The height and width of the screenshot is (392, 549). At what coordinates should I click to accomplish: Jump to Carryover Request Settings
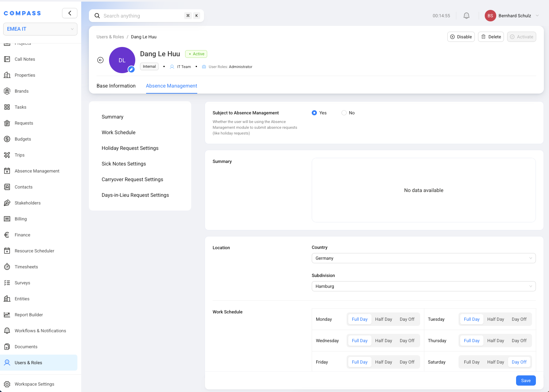coord(132,180)
